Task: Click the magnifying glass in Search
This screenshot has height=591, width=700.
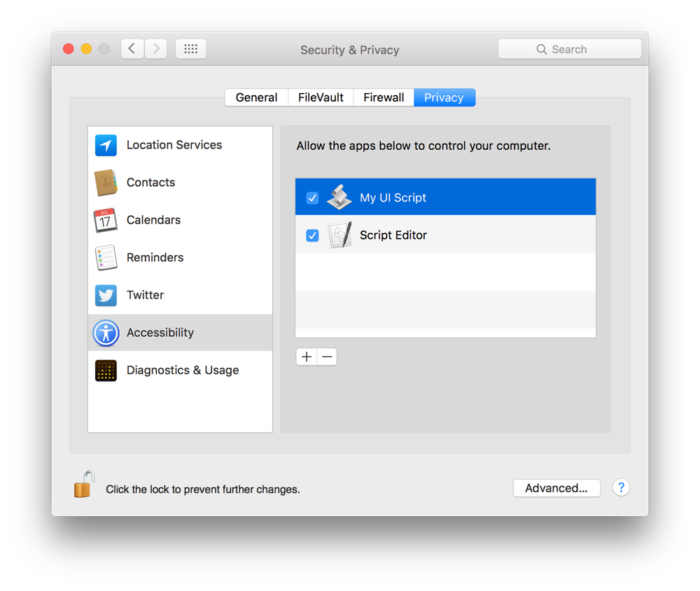Action: pos(542,49)
